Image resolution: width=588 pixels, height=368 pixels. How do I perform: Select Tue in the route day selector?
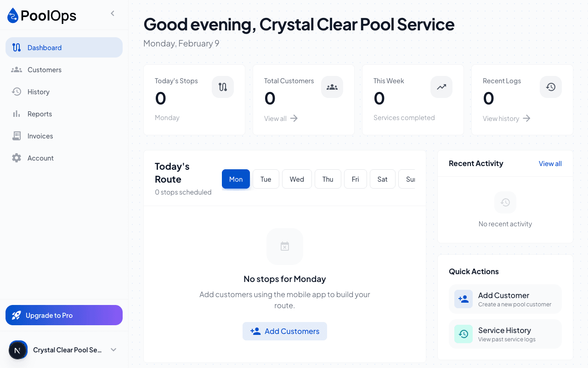pyautogui.click(x=266, y=179)
